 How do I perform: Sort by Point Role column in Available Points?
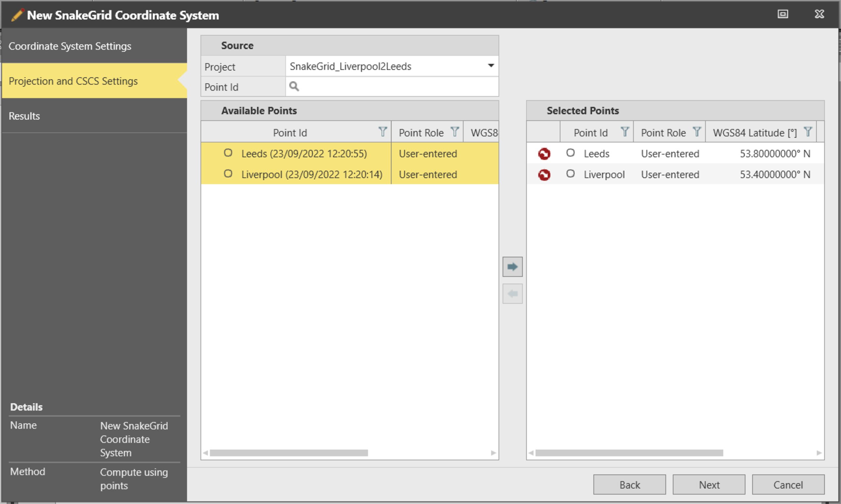(421, 133)
